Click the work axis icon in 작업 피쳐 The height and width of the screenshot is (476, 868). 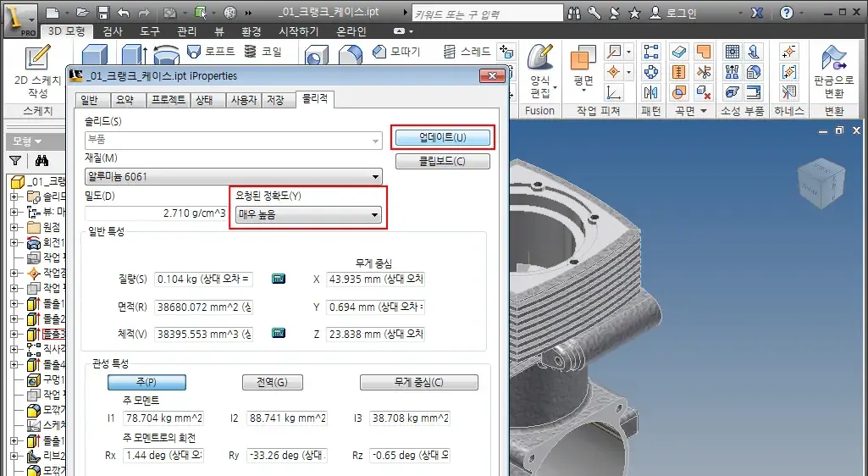pos(614,52)
